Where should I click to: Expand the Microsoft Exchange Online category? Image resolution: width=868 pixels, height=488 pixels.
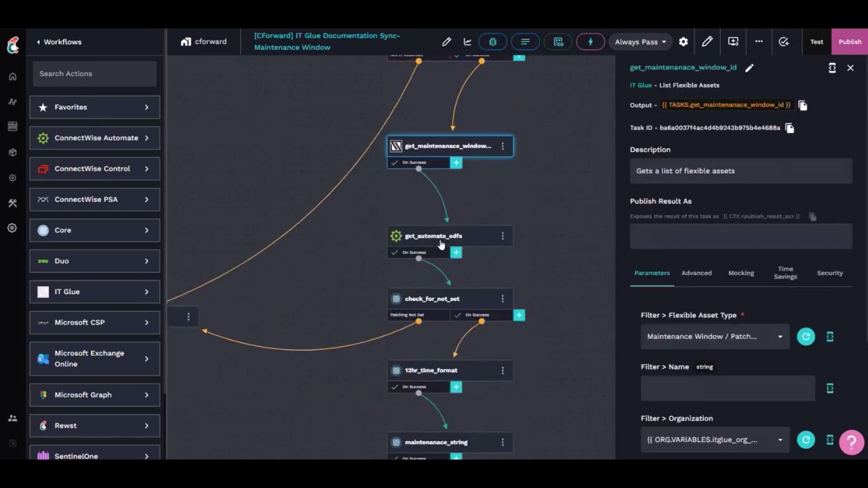pyautogui.click(x=94, y=359)
